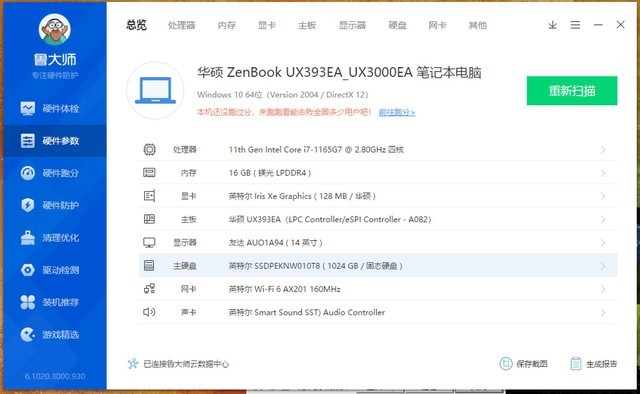The width and height of the screenshot is (640, 394).
Task: Open the 显示器 tab
Action: pos(352,25)
